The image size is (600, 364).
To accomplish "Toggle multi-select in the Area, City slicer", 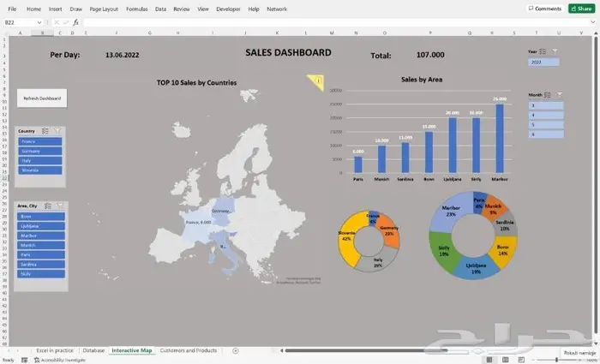I will (x=47, y=206).
